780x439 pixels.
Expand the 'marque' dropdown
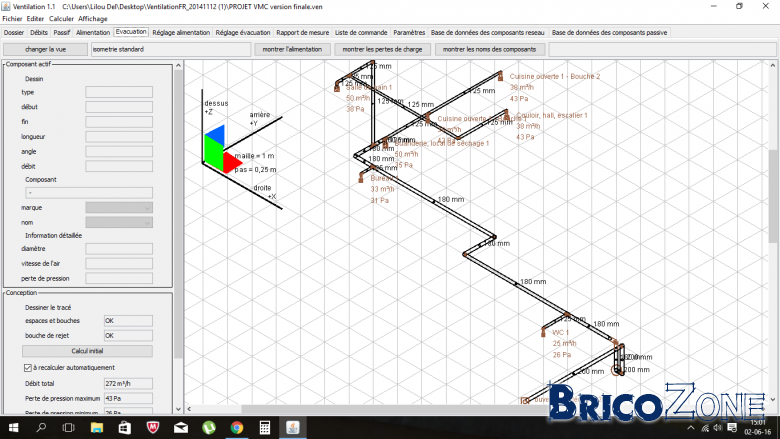119,208
